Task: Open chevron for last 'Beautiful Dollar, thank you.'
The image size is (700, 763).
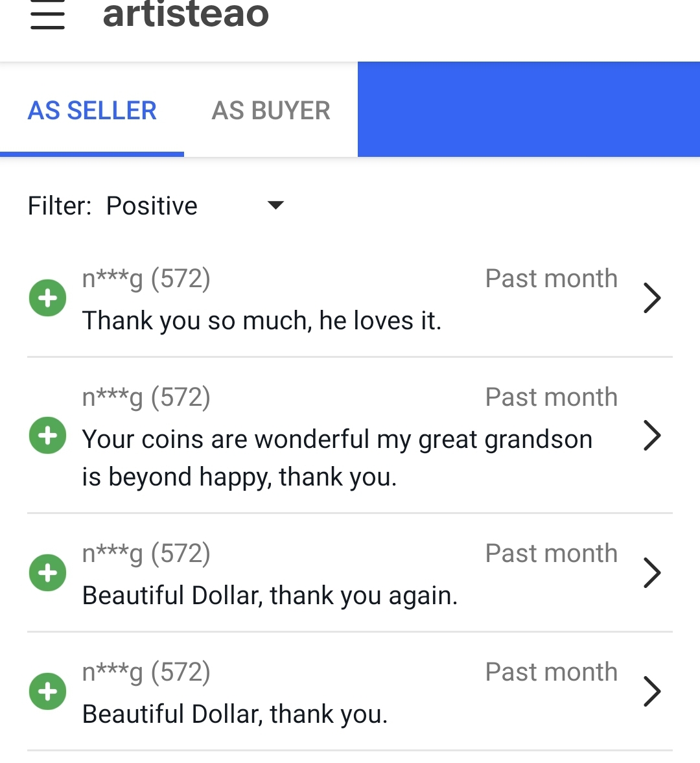Action: pyautogui.click(x=652, y=692)
